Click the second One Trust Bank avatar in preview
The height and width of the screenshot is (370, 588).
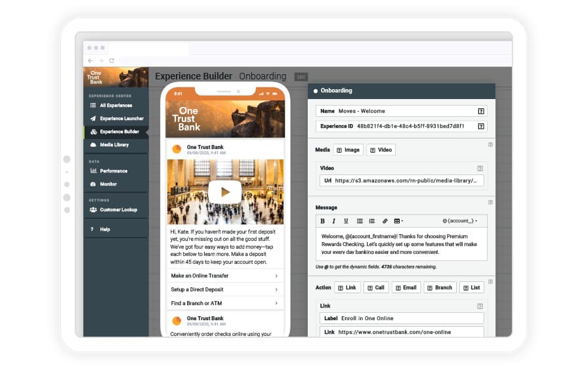[177, 321]
